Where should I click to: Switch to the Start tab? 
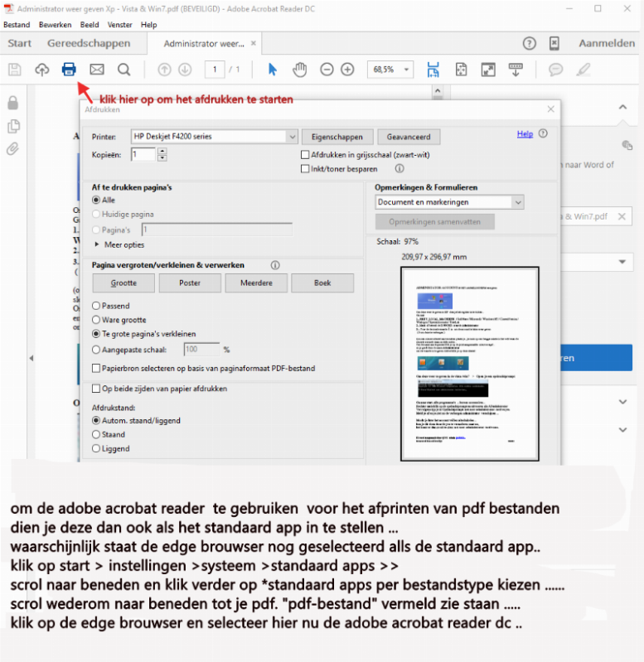click(x=19, y=43)
